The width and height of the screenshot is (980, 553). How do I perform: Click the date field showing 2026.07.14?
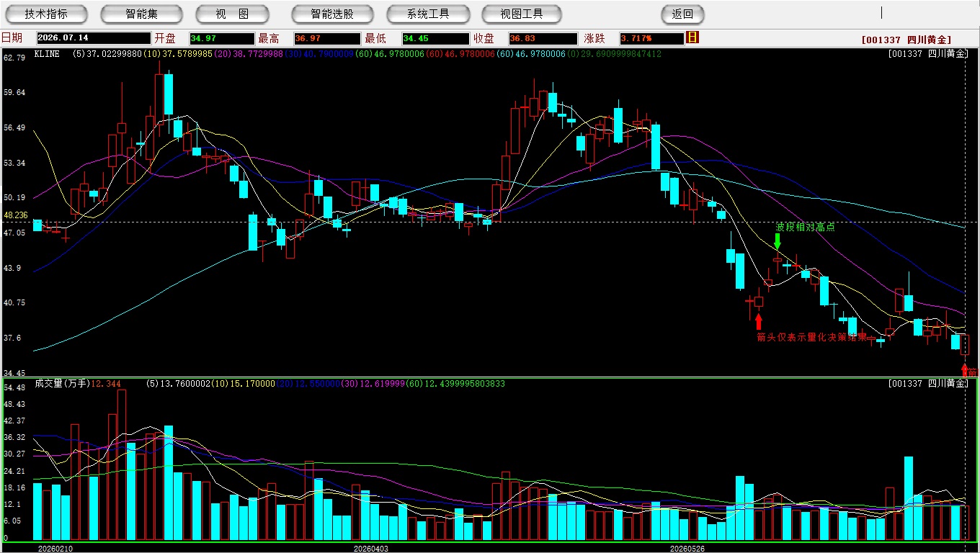[93, 38]
